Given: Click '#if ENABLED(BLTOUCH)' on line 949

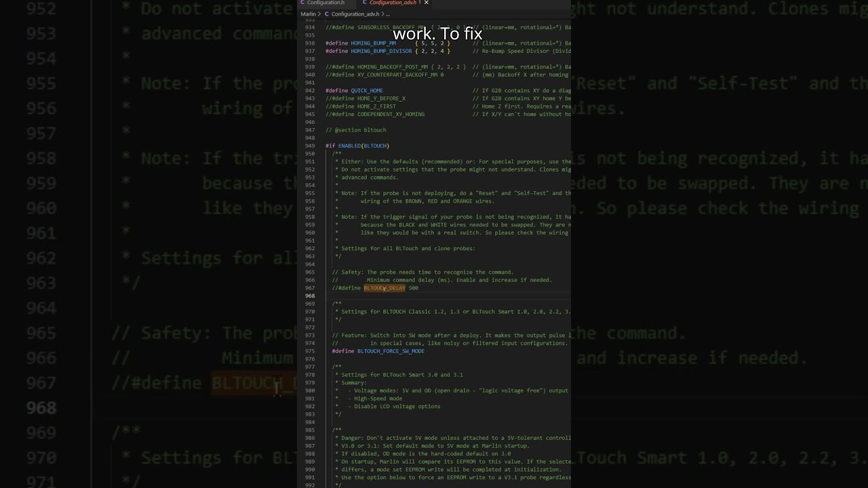Looking at the screenshot, I should pyautogui.click(x=357, y=146).
